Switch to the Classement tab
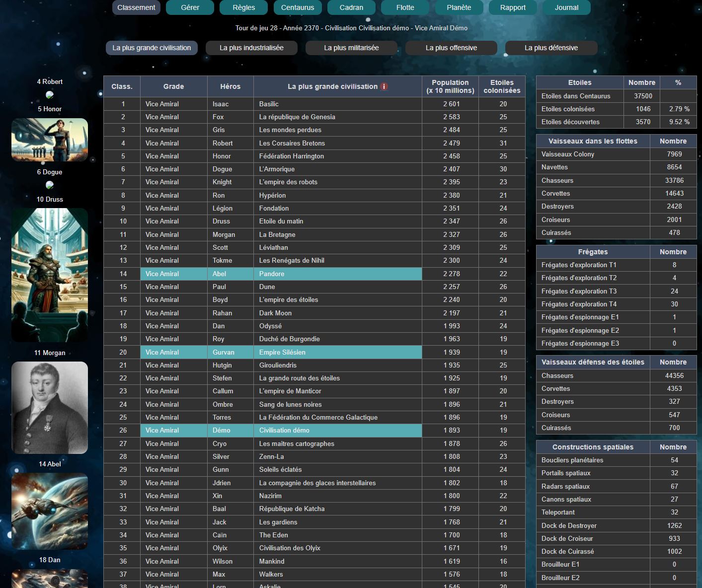The width and height of the screenshot is (702, 588). [136, 7]
